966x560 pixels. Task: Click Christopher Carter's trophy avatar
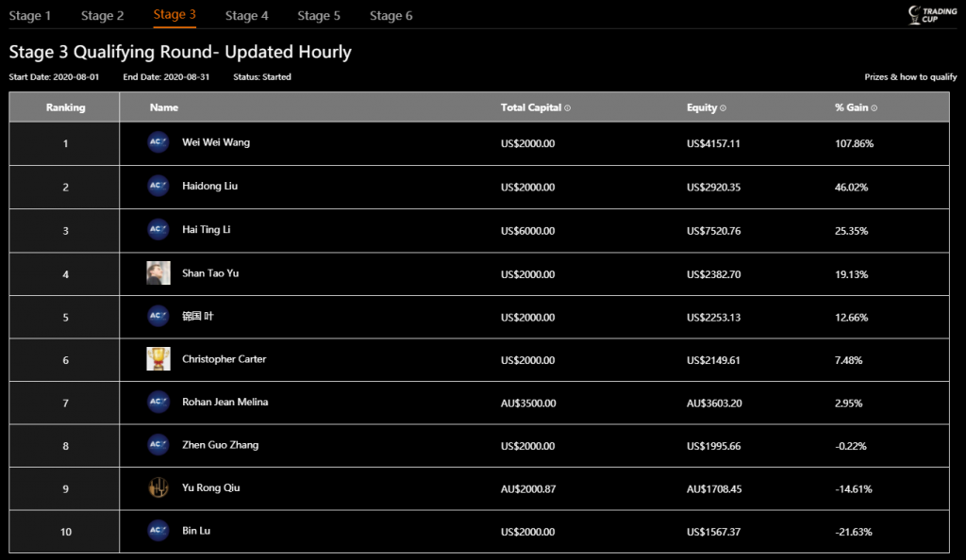(158, 359)
